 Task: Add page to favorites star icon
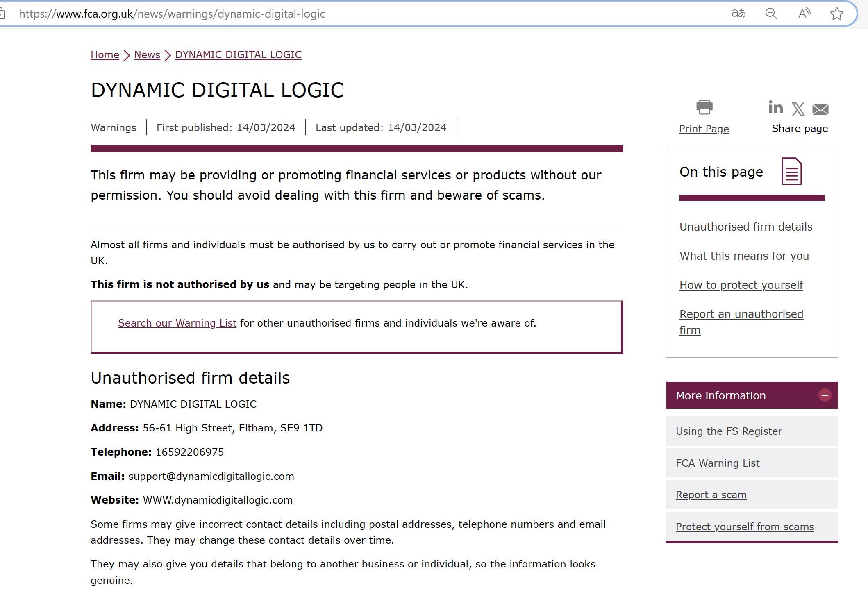(x=836, y=14)
